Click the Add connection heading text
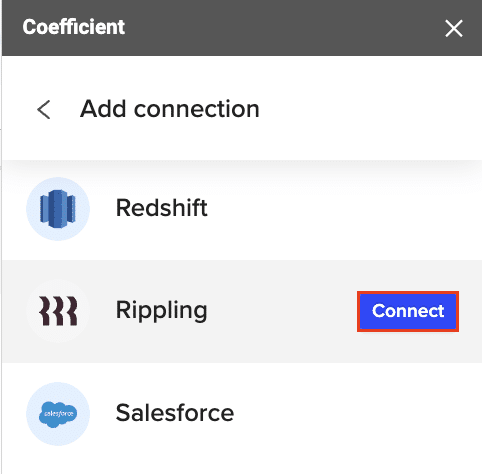This screenshot has height=474, width=482. tap(170, 109)
